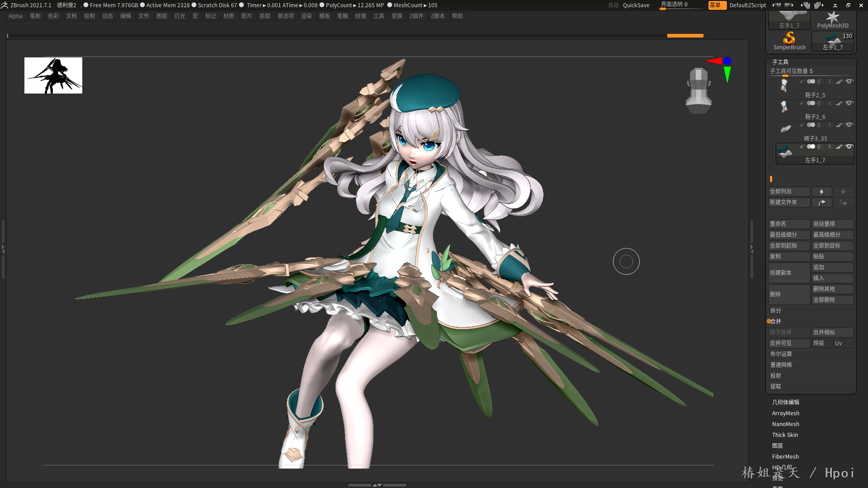The image size is (868, 488).
Task: Click the move subtool up arrow
Action: click(x=821, y=192)
